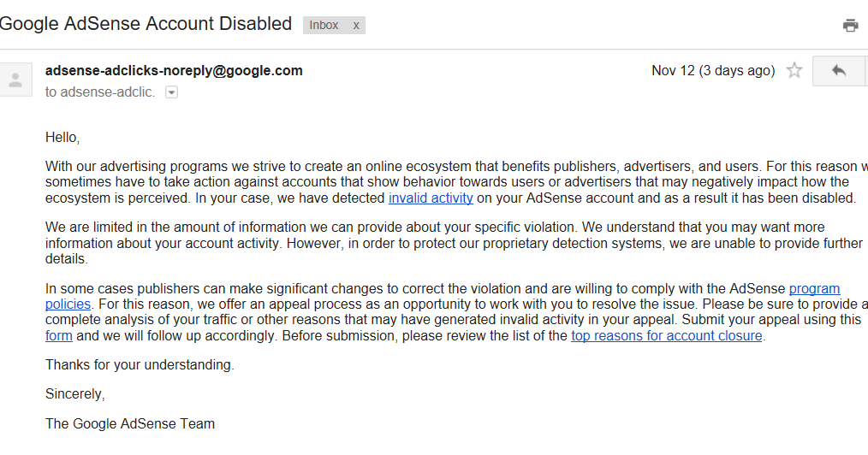Click the 'Sincerely,' closing line
868x455 pixels.
(74, 393)
